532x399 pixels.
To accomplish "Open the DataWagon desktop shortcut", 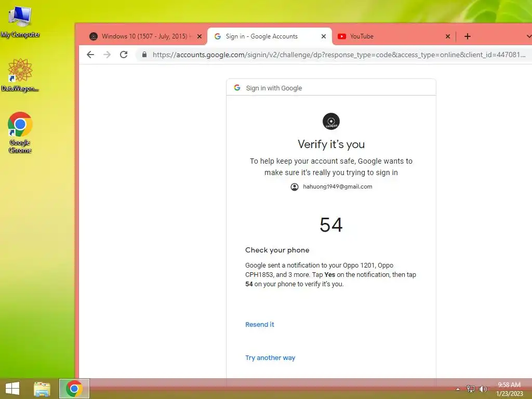I will tap(20, 75).
